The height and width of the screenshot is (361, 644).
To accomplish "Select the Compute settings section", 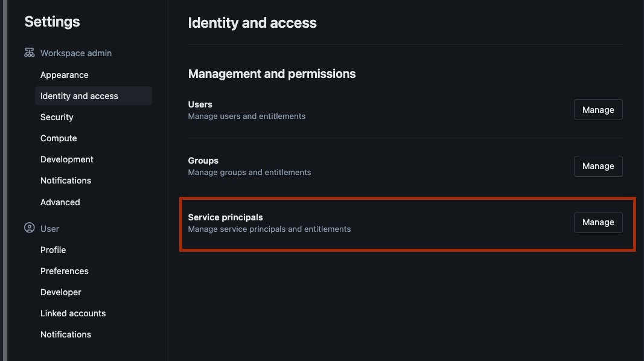I will (x=59, y=138).
